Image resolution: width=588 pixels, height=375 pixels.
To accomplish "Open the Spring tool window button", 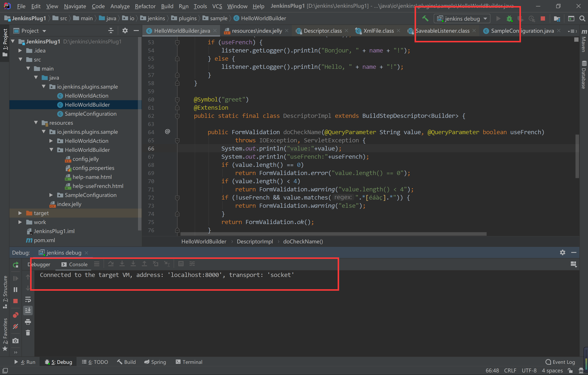I will pyautogui.click(x=155, y=362).
